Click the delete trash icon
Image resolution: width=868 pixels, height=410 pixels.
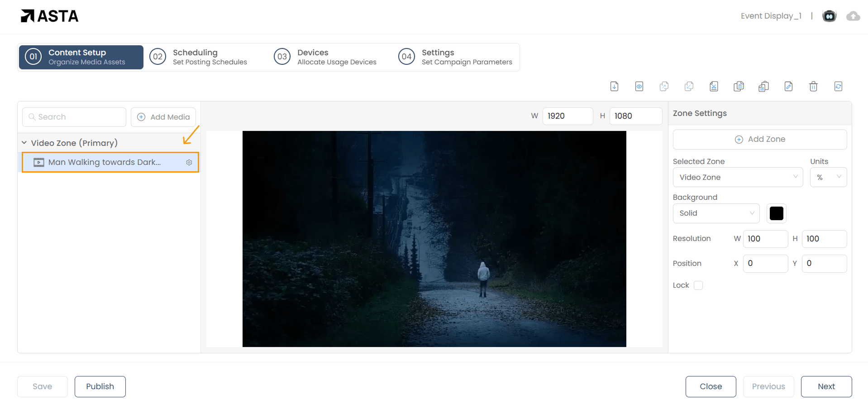click(813, 86)
